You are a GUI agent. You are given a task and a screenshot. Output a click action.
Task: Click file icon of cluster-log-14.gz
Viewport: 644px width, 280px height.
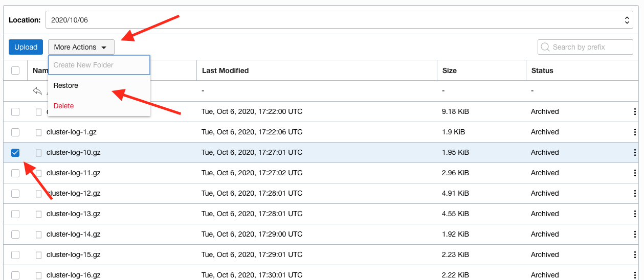pyautogui.click(x=38, y=235)
